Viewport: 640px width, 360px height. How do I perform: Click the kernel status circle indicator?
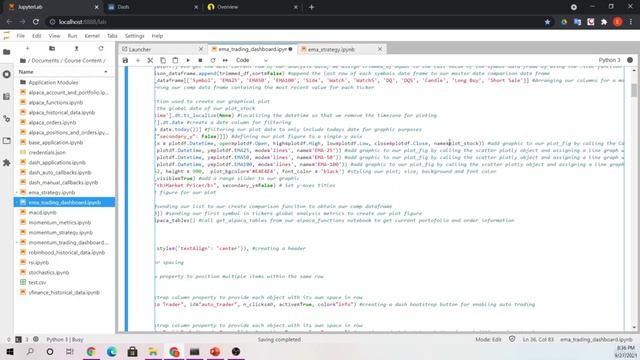pyautogui.click(x=630, y=60)
